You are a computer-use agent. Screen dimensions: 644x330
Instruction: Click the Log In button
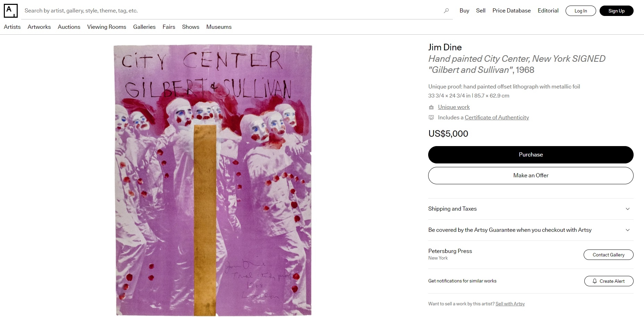point(581,11)
